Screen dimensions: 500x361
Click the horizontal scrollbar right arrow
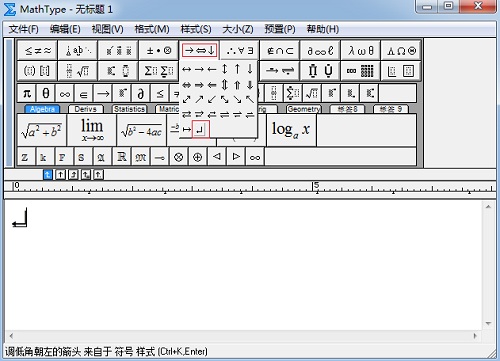(475, 336)
